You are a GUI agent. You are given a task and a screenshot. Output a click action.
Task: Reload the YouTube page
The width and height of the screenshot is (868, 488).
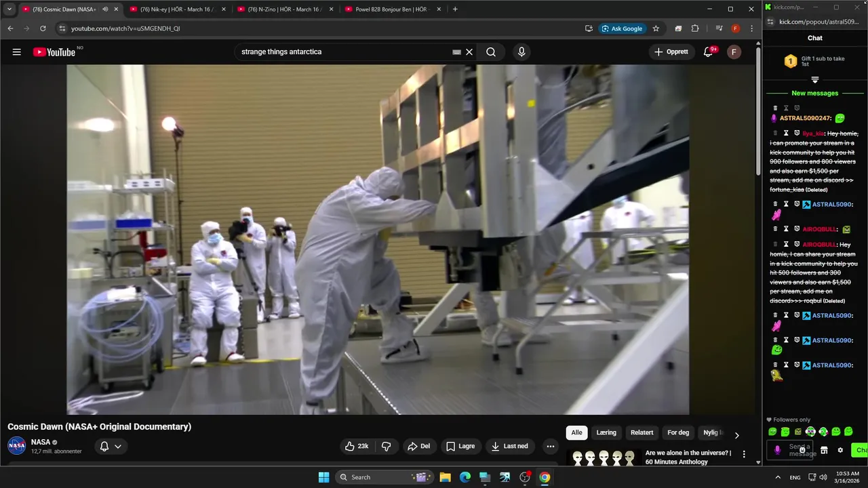[43, 28]
